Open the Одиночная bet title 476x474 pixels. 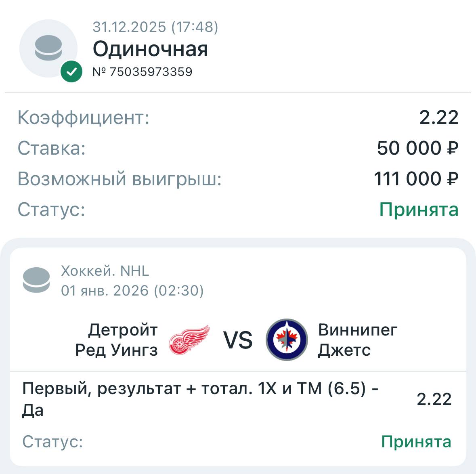click(150, 49)
